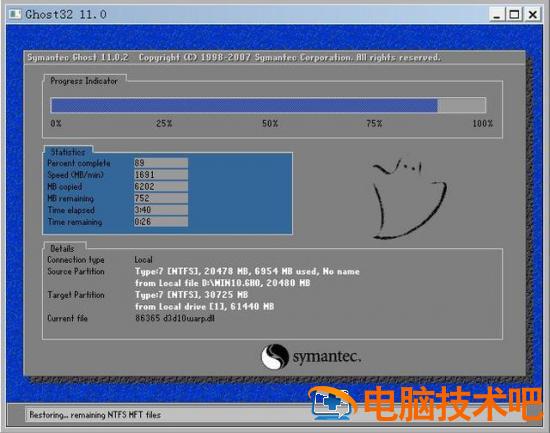Click the 50% progress marker
The image size is (550, 433).
coord(270,124)
